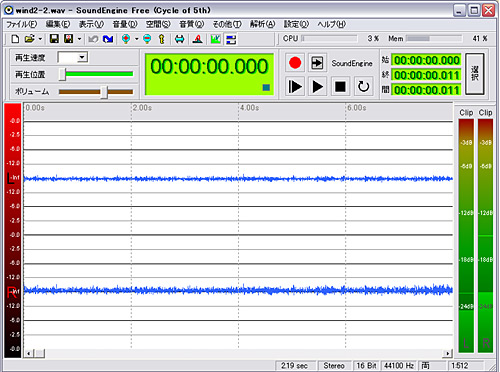The image size is (500, 372).
Task: Click the small blue square in the time display
Action: tap(266, 88)
